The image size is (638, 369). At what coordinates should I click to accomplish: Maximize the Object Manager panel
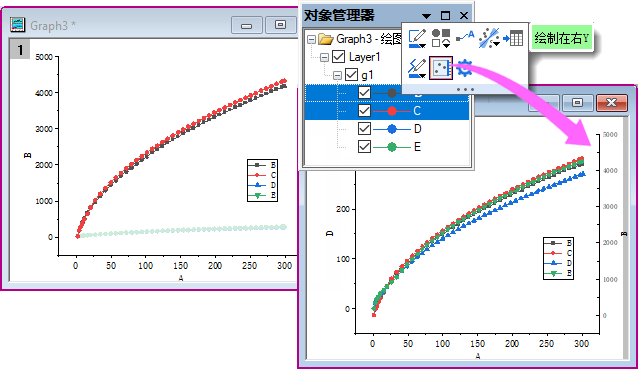point(446,15)
